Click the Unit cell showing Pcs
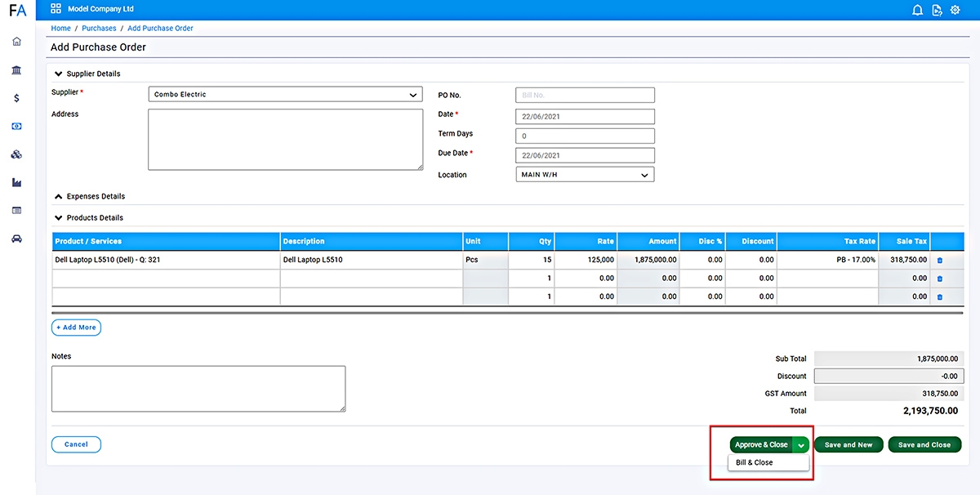Viewport: 980px width, 495px height. [485, 260]
